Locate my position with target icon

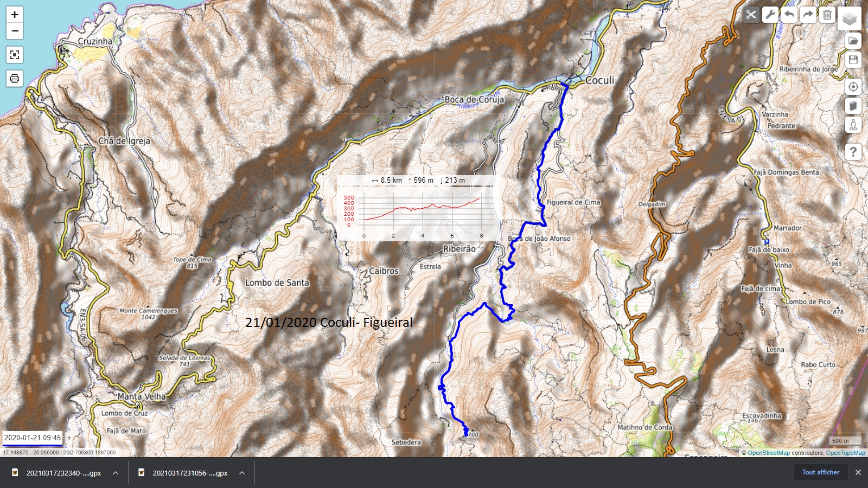(x=853, y=87)
